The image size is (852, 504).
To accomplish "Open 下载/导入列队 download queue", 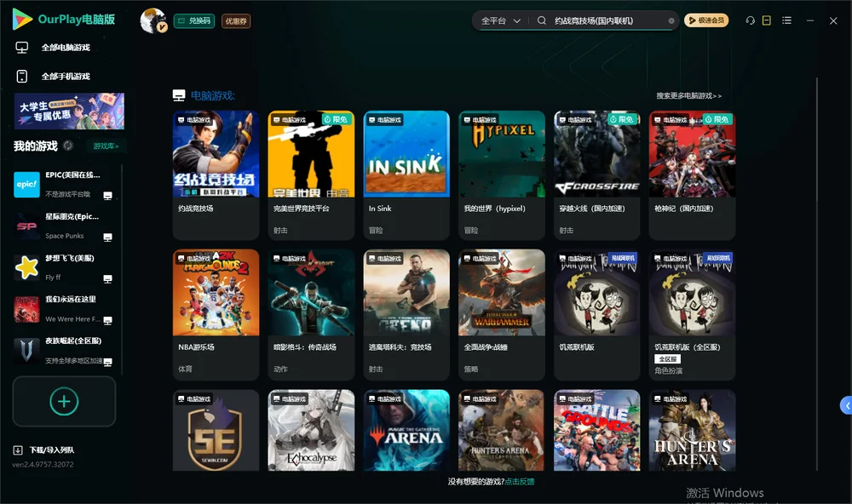I will pos(44,450).
